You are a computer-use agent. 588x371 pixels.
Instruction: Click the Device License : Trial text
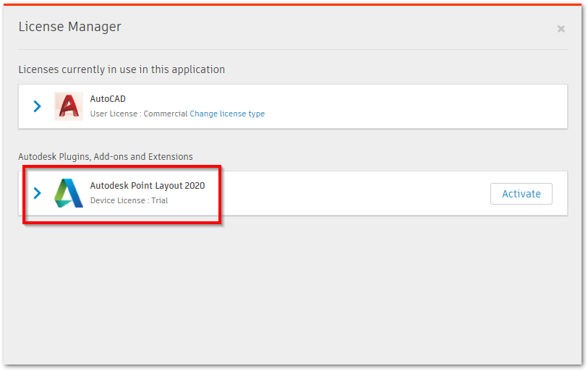pyautogui.click(x=129, y=200)
